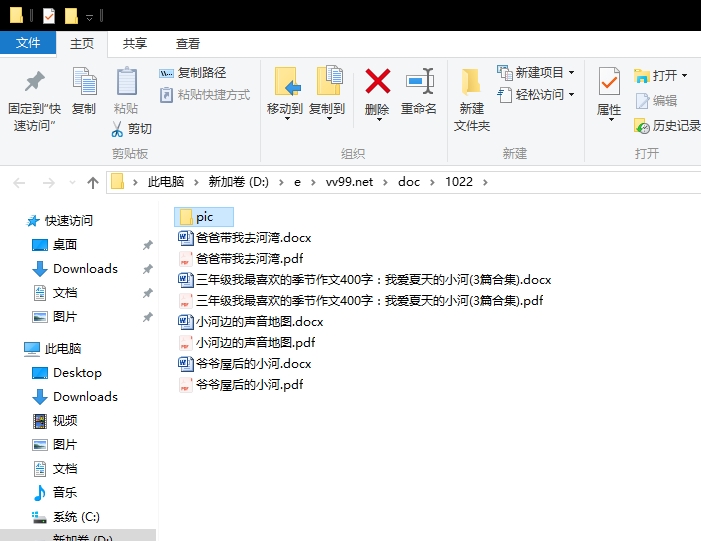701x541 pixels.
Task: Select 三年级我最喜欢的季节作文 pdf file
Action: [x=361, y=301]
